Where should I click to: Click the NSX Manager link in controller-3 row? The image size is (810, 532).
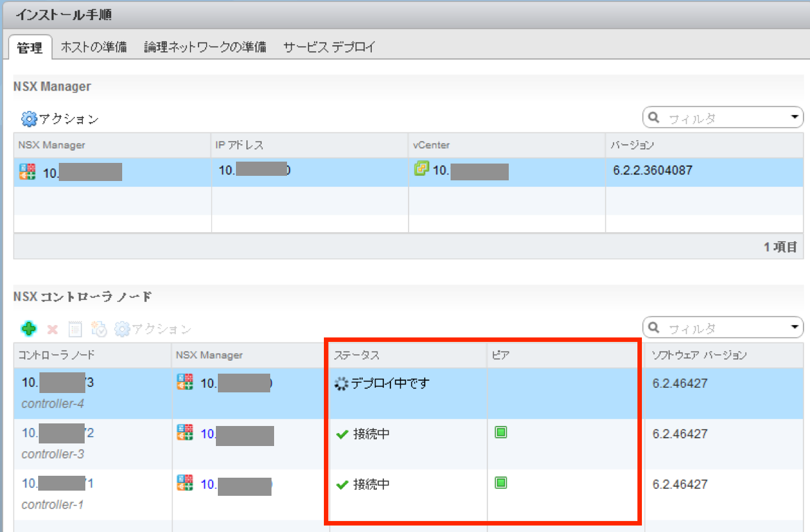(x=213, y=434)
